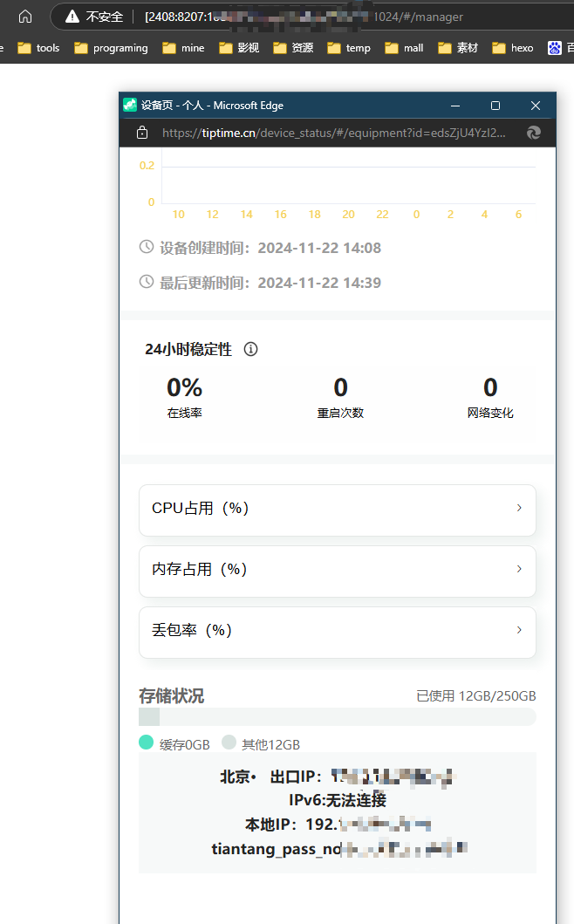
Task: Click the clock icon beside 最后更新时间
Action: 147,282
